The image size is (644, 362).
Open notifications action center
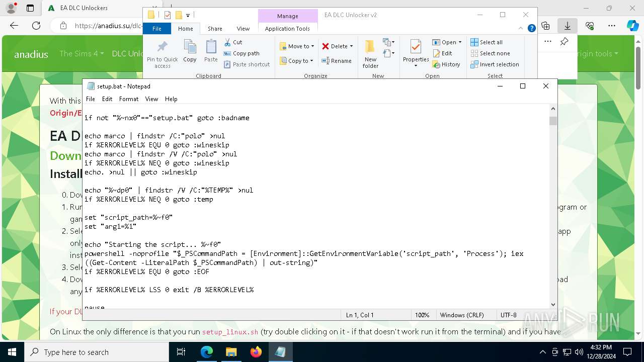[627, 352]
